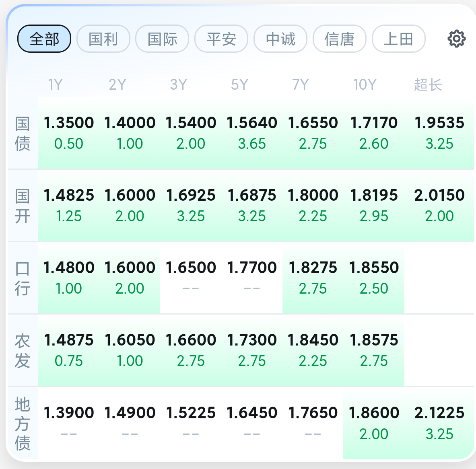The image size is (476, 469).
Task: Select the 信唐 tab
Action: [339, 39]
